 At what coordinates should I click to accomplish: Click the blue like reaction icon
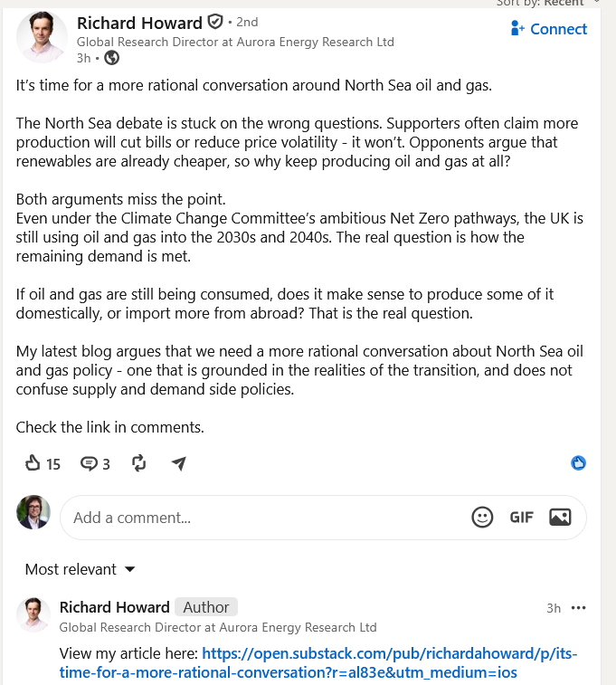(578, 463)
